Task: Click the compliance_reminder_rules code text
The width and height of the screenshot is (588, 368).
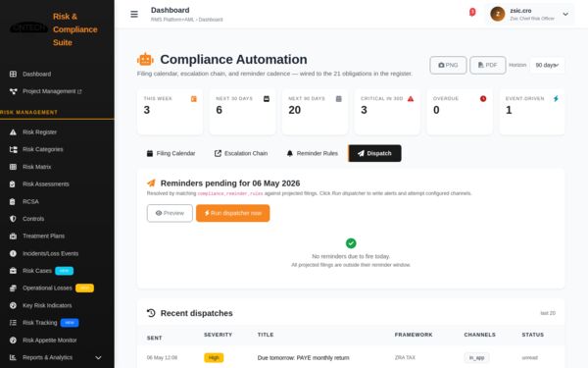Action: pyautogui.click(x=230, y=193)
